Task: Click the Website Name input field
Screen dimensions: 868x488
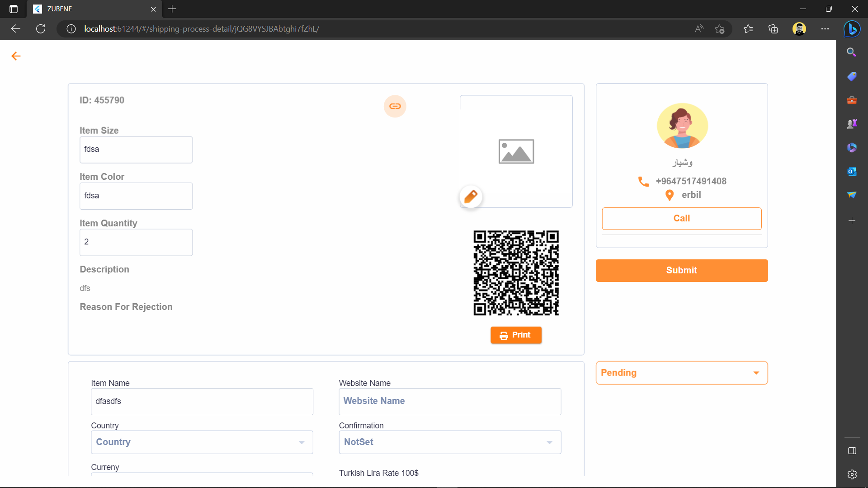Action: pyautogui.click(x=449, y=401)
